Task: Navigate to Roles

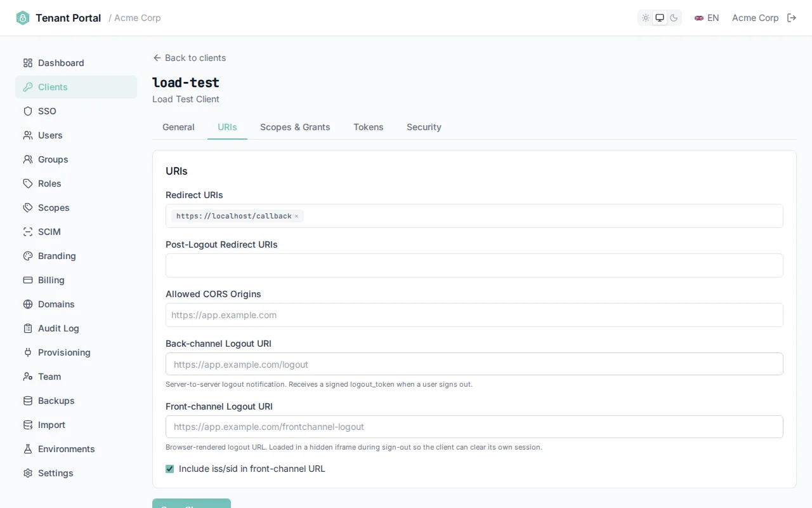Action: pyautogui.click(x=76, y=184)
